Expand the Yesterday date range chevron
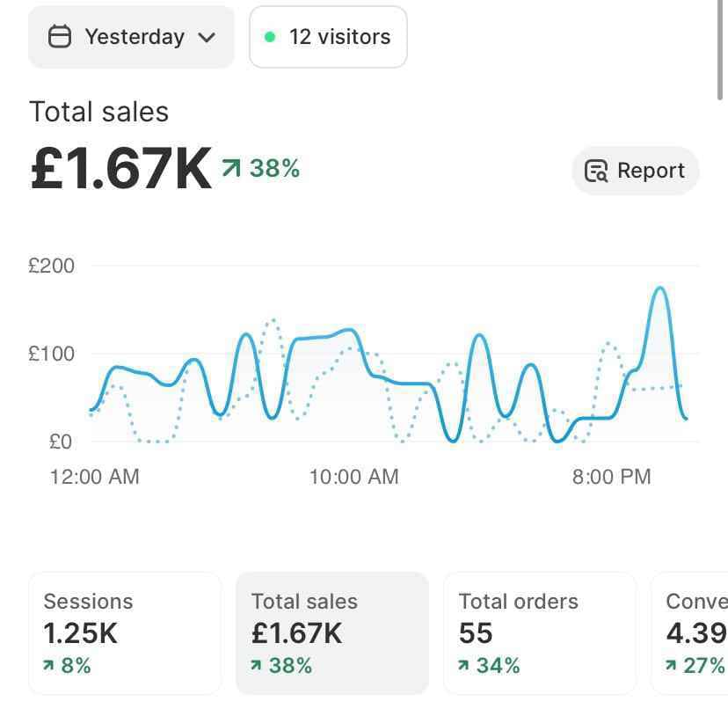 click(x=207, y=37)
